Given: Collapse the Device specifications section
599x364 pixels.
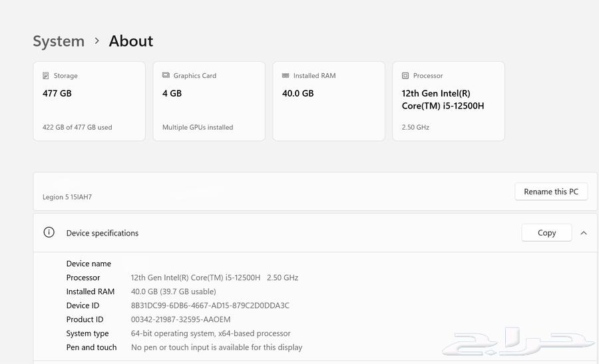Looking at the screenshot, I should point(583,233).
